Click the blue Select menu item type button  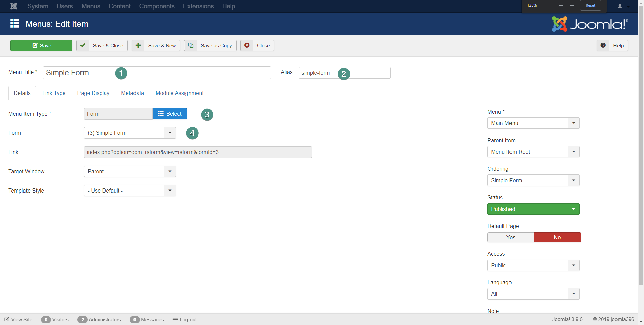tap(170, 114)
